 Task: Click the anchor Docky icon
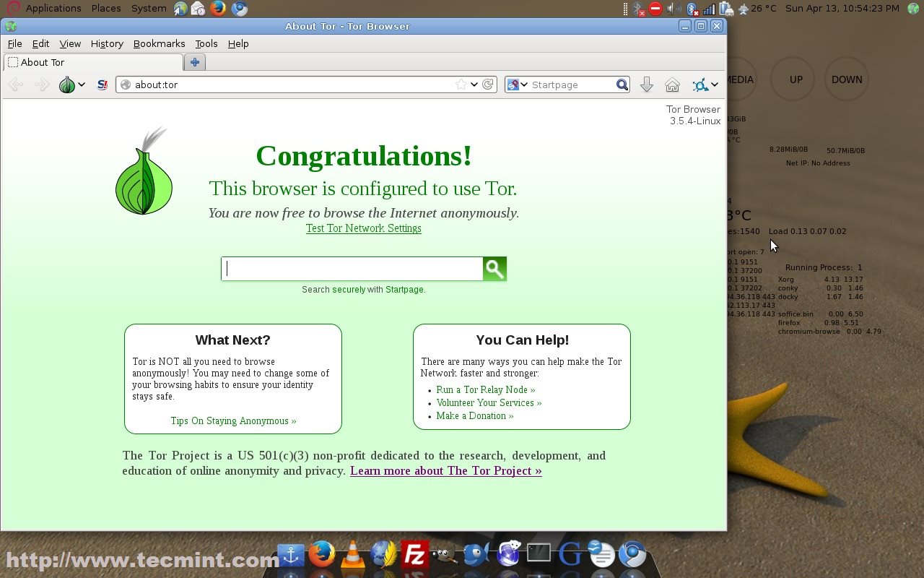coord(291,555)
